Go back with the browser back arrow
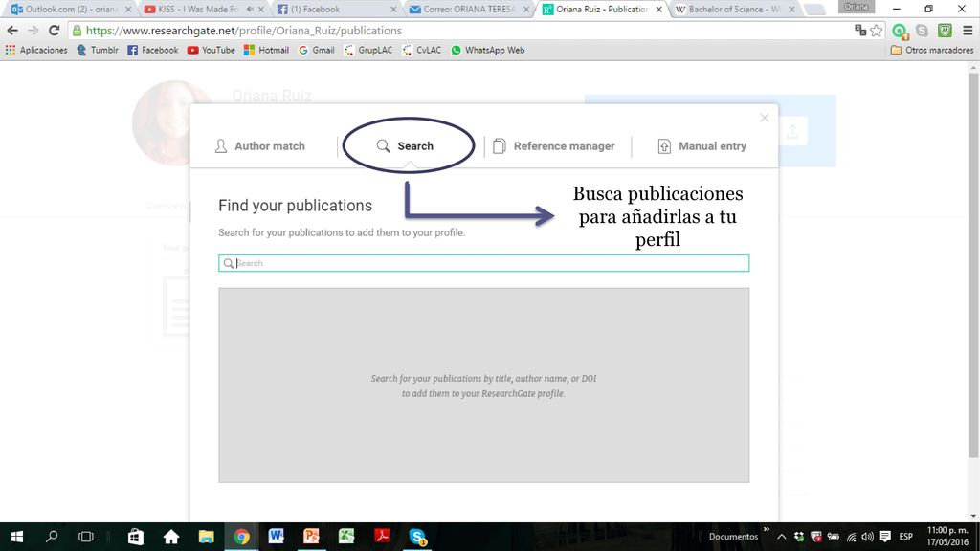The width and height of the screenshot is (980, 551). (x=11, y=31)
